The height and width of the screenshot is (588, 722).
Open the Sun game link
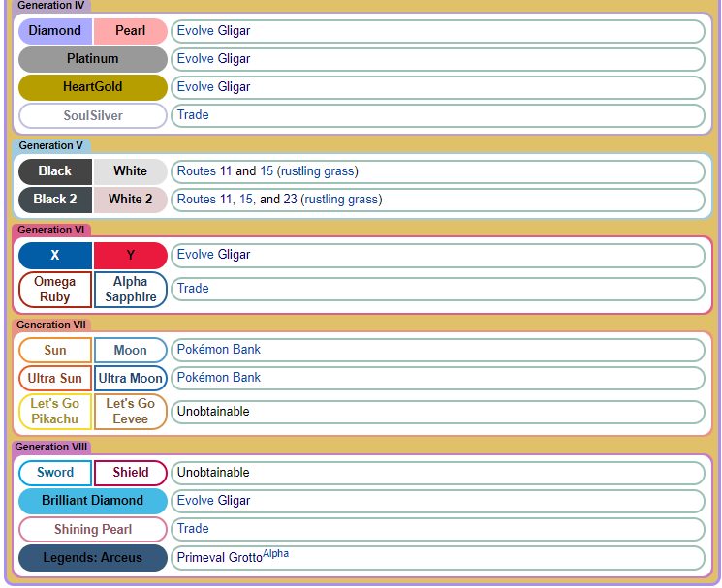[55, 350]
